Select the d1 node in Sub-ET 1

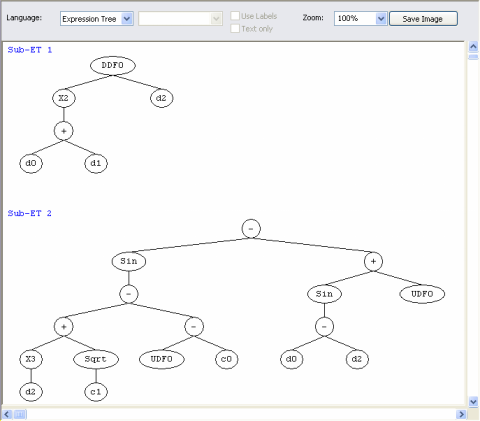pyautogui.click(x=96, y=163)
